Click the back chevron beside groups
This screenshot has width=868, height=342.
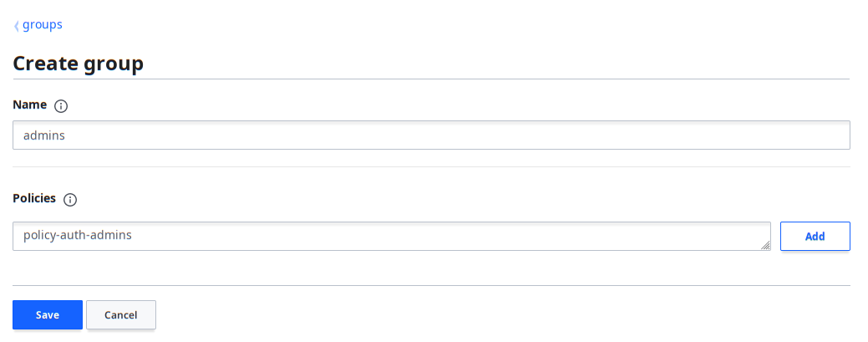(x=17, y=25)
